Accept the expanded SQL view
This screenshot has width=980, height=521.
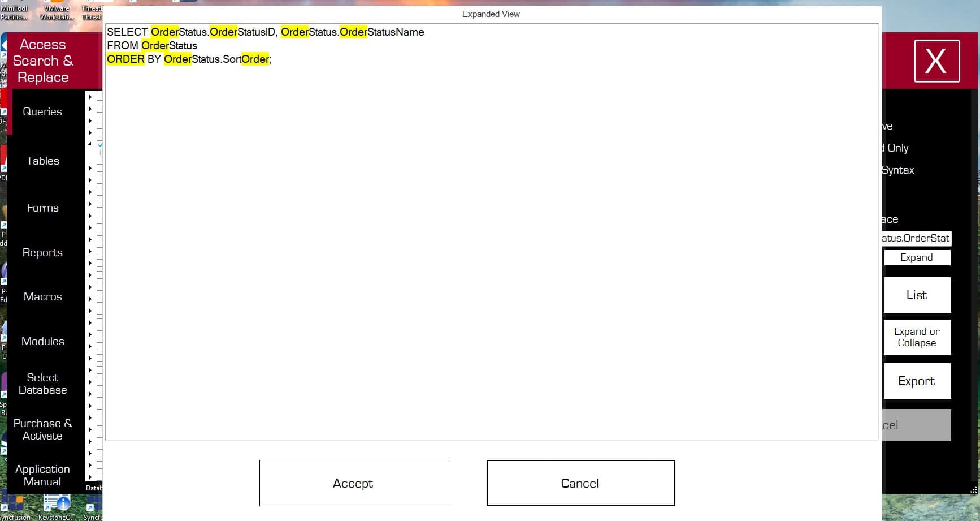coord(353,483)
